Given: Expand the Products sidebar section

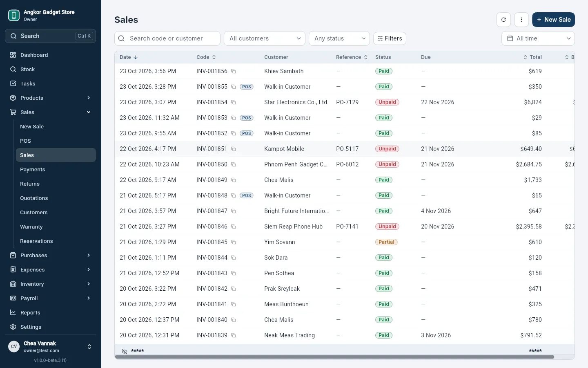Looking at the screenshot, I should tap(51, 98).
